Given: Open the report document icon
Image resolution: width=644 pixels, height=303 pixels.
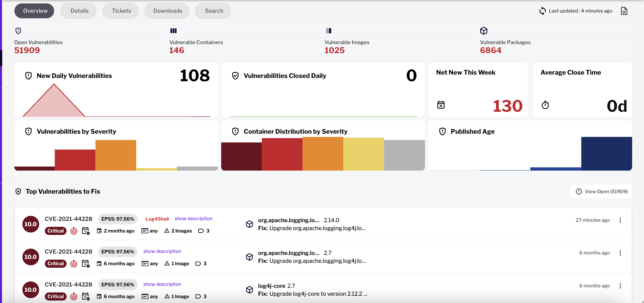Looking at the screenshot, I should click(624, 11).
